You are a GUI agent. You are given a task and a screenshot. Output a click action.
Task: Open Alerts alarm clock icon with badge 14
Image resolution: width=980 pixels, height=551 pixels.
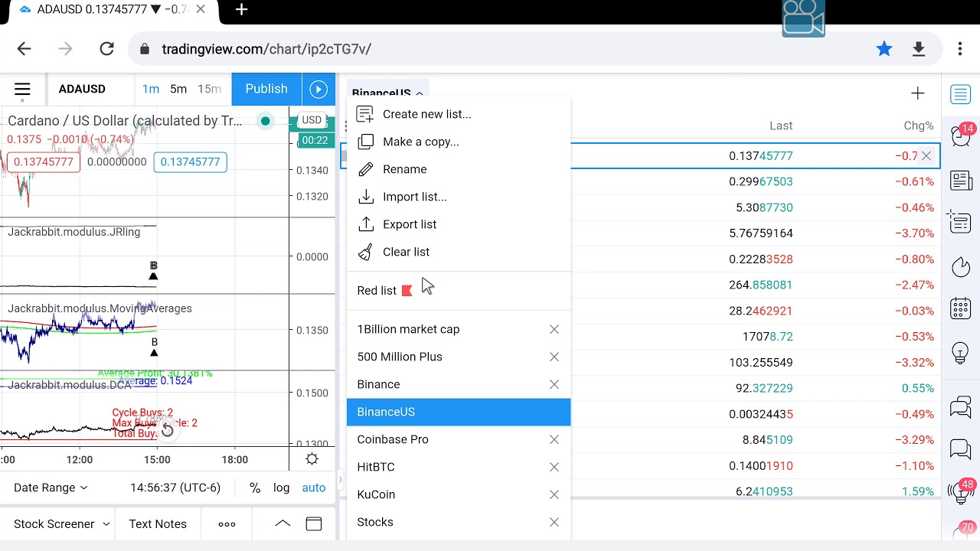tap(960, 136)
